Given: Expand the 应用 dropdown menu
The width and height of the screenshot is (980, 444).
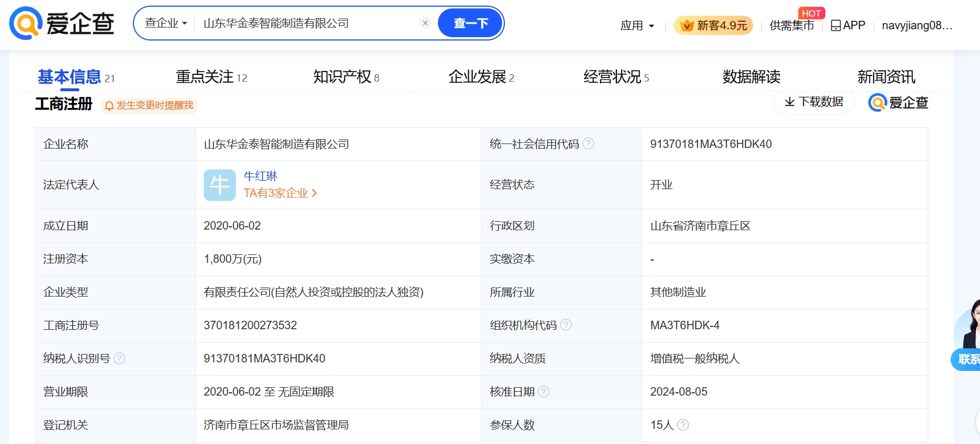Looking at the screenshot, I should click(637, 25).
